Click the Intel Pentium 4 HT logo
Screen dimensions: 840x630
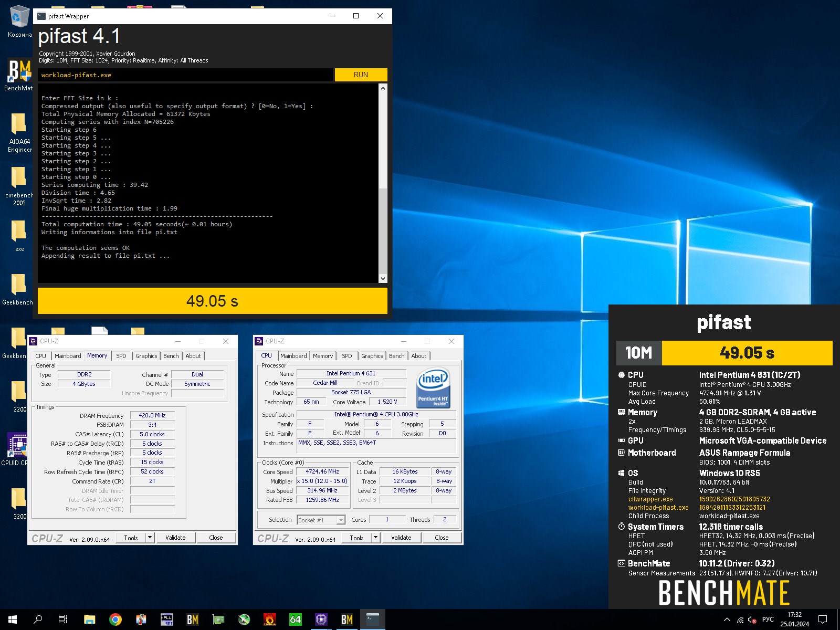433,388
